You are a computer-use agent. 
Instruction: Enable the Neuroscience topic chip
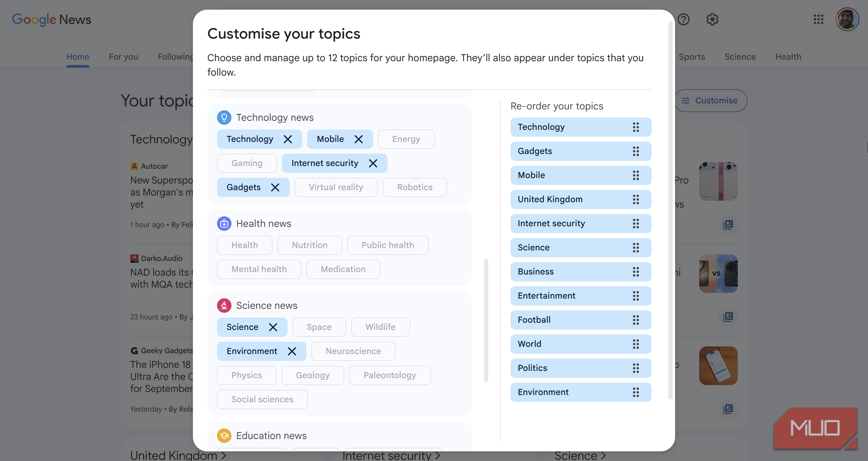click(353, 351)
